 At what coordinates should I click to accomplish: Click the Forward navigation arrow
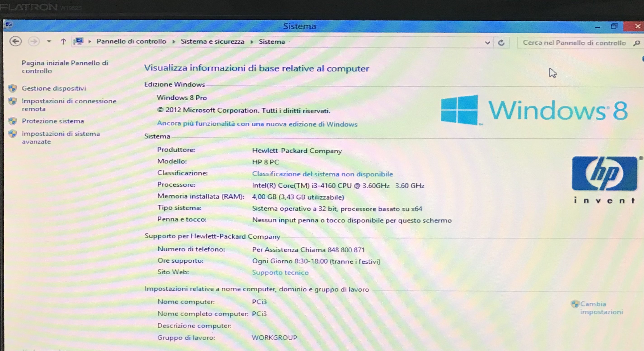(34, 41)
